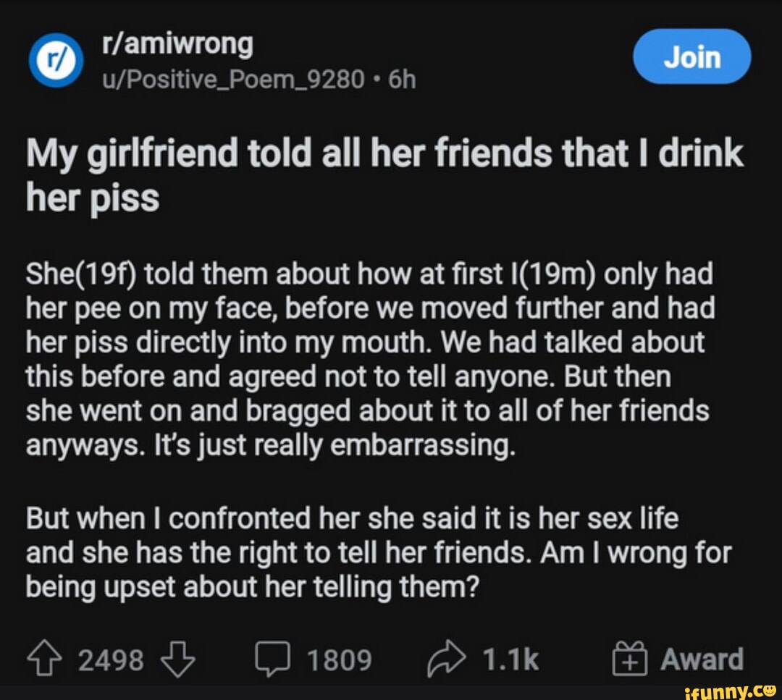Viewport: 782px width, 700px height.
Task: Click the paragraph starting with She(19f)
Action: 369,360
